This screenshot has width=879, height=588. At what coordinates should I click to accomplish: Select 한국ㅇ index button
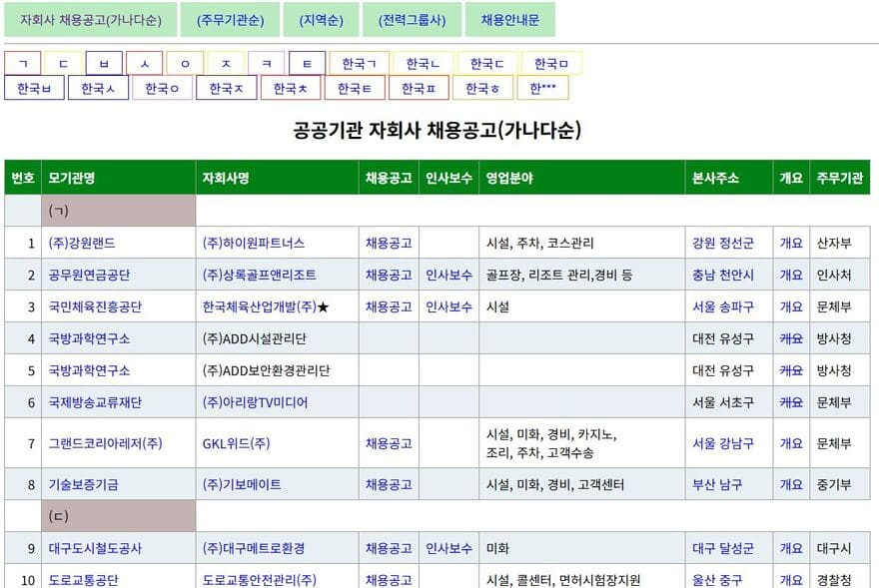(x=163, y=88)
